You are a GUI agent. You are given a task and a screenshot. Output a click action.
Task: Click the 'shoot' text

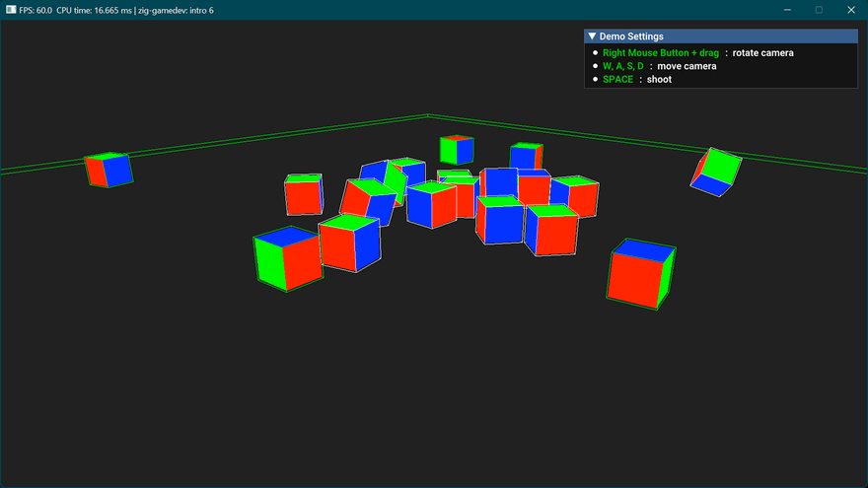point(659,80)
